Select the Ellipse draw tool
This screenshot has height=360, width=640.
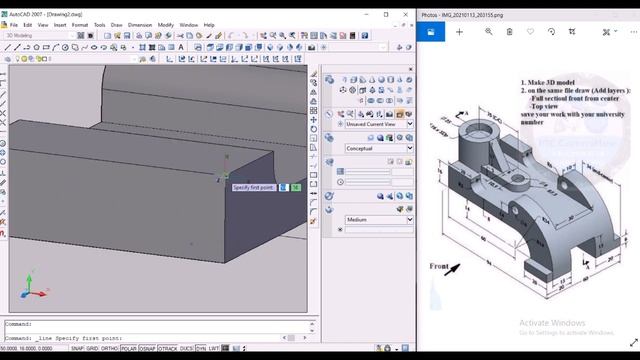94,47
